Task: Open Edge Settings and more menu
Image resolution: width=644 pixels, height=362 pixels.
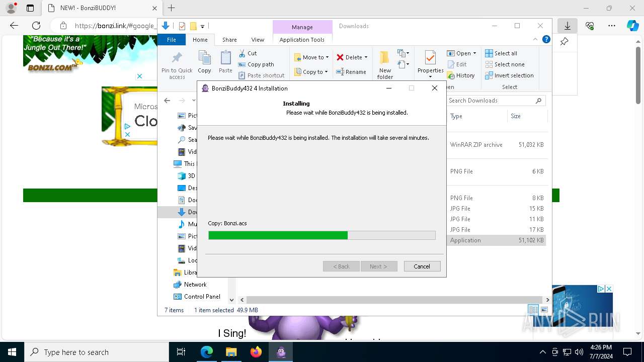Action: coord(612,26)
